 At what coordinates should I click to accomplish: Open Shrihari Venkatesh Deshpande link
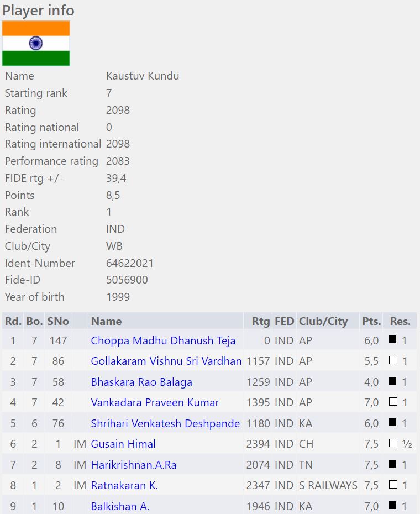pyautogui.click(x=165, y=423)
